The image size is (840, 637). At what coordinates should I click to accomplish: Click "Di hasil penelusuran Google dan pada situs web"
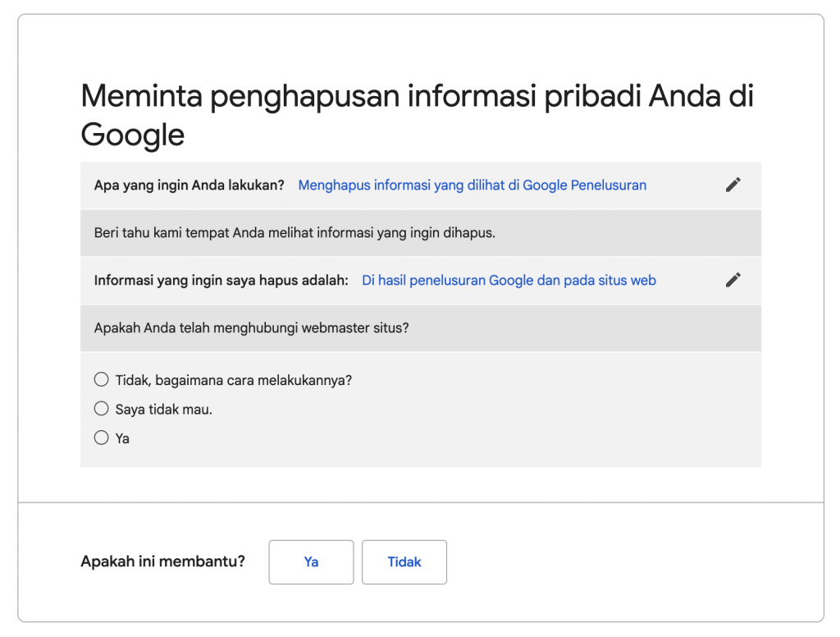click(509, 281)
